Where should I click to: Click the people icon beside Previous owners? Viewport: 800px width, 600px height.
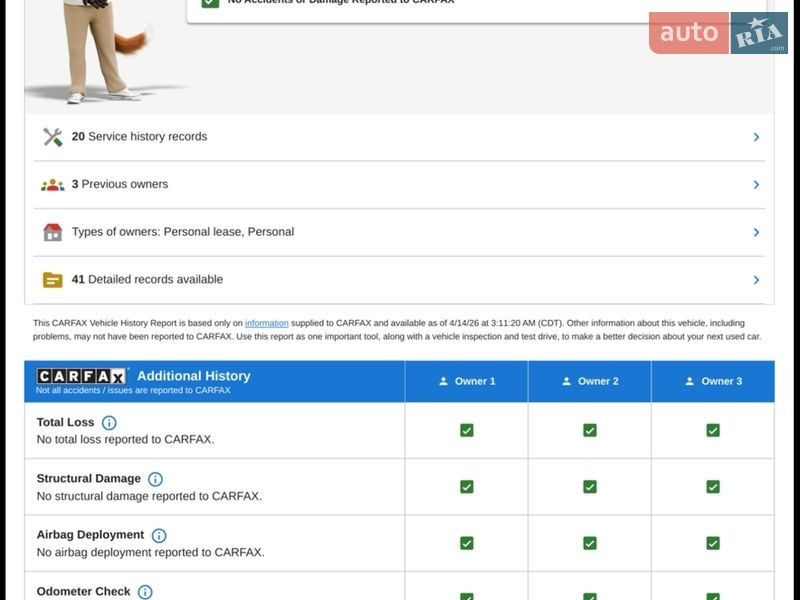[x=53, y=185]
